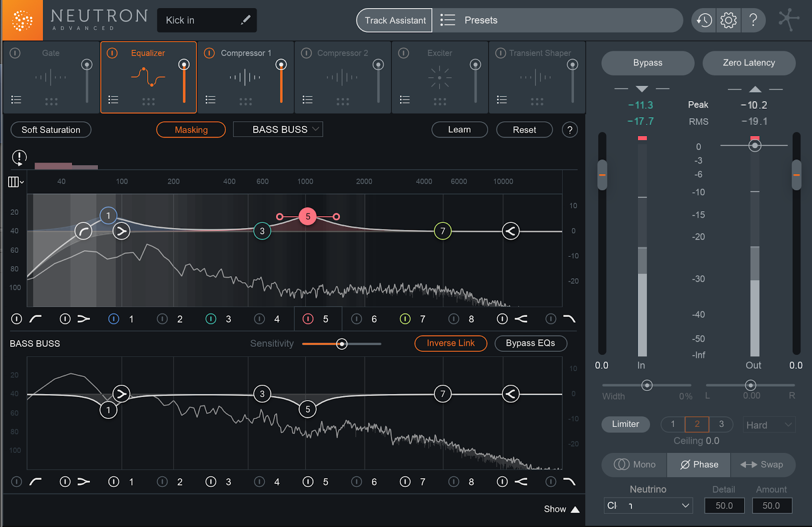The width and height of the screenshot is (812, 527).
Task: Click the pencil icon to rename Kick in
Action: (x=246, y=20)
